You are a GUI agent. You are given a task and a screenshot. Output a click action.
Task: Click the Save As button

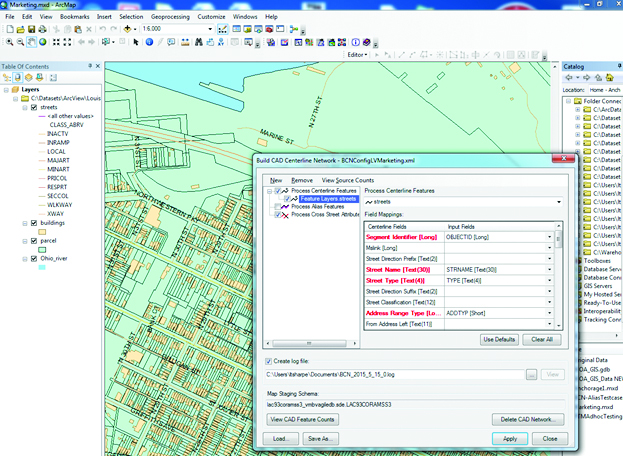click(x=320, y=439)
